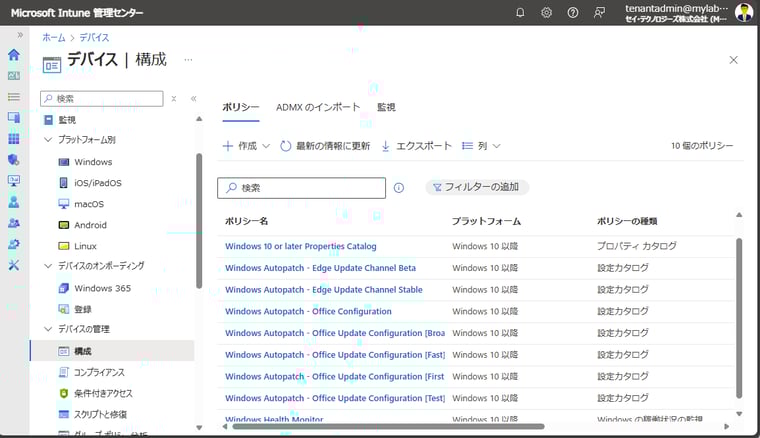The image size is (760, 438).
Task: Select 監視 in the sidebar
Action: [x=67, y=120]
